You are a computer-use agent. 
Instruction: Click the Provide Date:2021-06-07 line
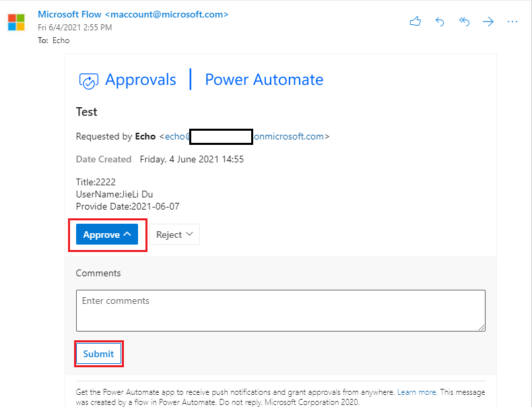pyautogui.click(x=127, y=206)
